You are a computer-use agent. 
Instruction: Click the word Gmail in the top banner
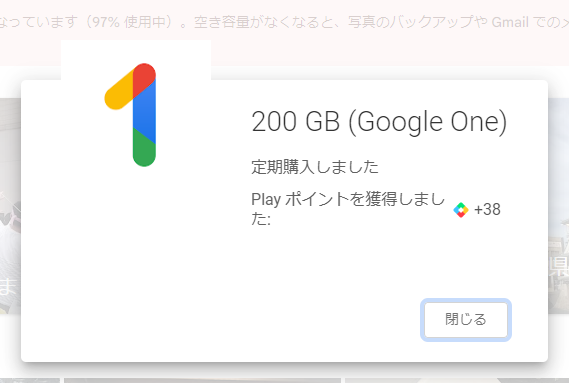coord(510,23)
